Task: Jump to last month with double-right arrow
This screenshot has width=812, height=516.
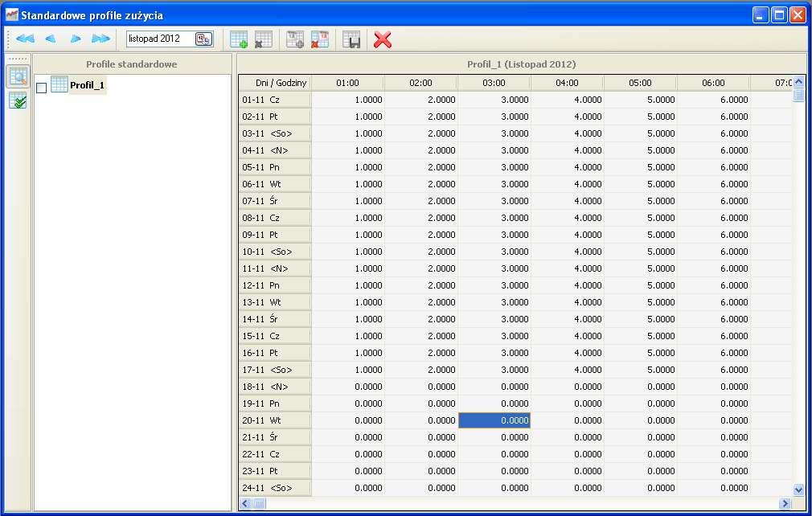Action: tap(100, 39)
